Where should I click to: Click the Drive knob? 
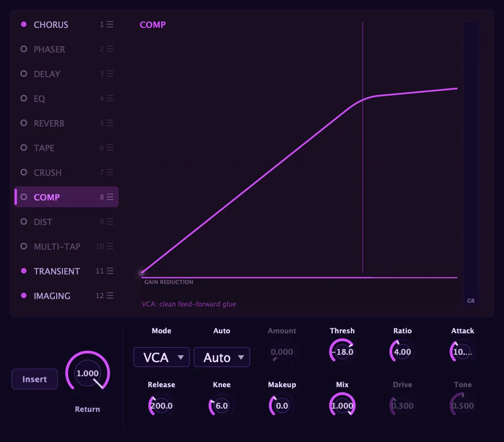click(403, 405)
